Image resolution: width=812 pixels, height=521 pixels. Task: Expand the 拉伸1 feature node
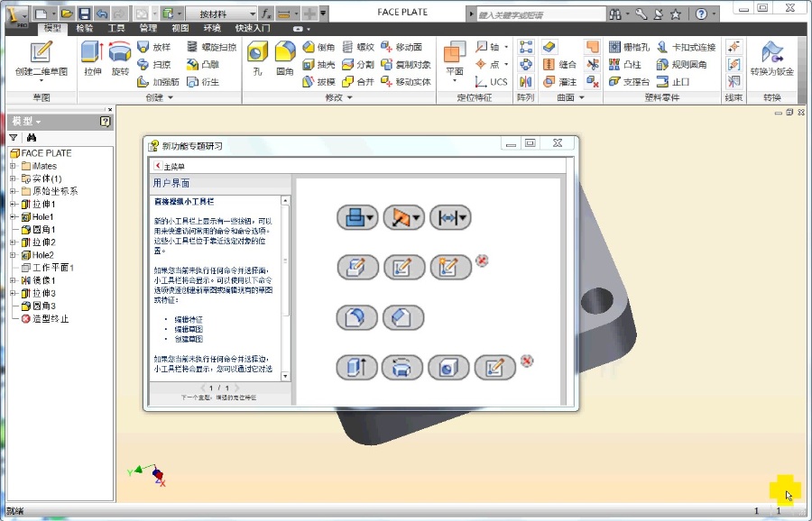[x=13, y=205]
